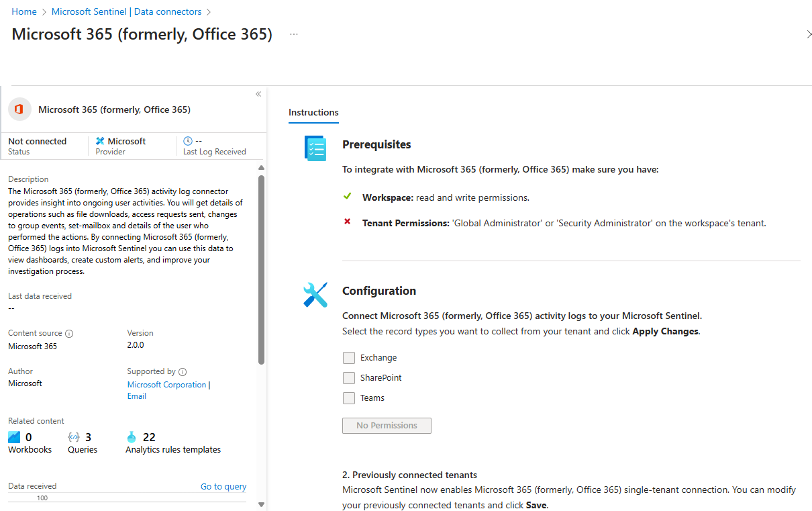Screen dimensions: 812x511
Task: Tick the Exchange checkbox
Action: coord(349,358)
